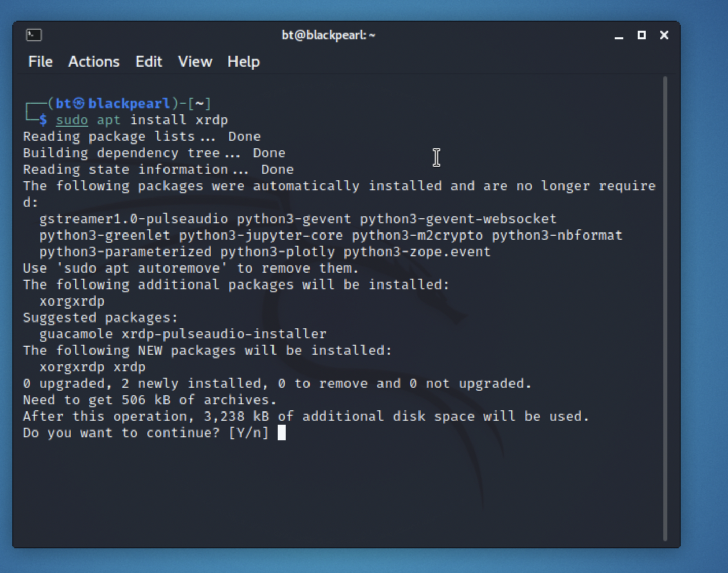Click the window title bt@blackpearl: ~
Screen dimensions: 728x573
point(329,35)
